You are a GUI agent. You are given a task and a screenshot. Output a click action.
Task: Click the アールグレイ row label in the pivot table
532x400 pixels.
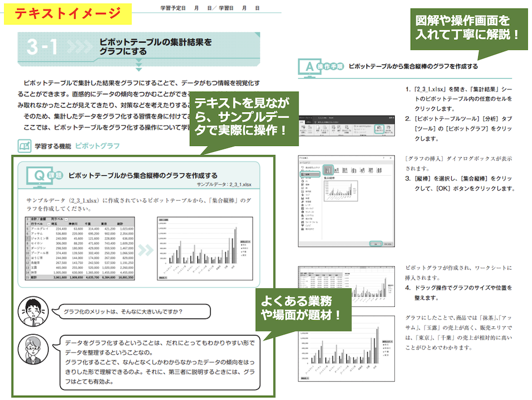(x=40, y=229)
